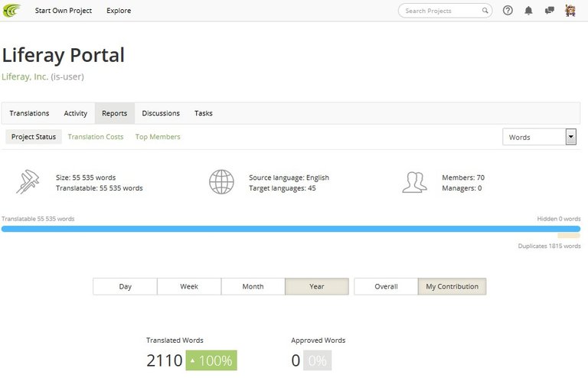Viewport: 588px width, 378px height.
Task: Click the Words dropdown arrow
Action: tap(570, 137)
